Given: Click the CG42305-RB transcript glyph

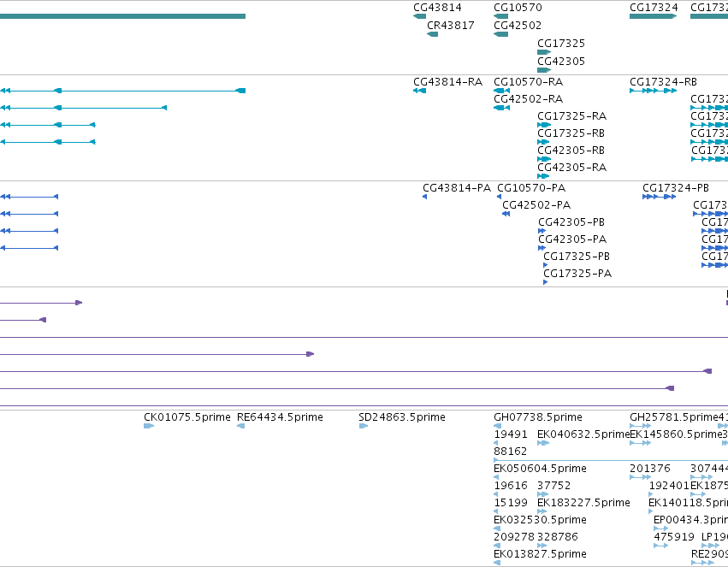Looking at the screenshot, I should pyautogui.click(x=544, y=159).
